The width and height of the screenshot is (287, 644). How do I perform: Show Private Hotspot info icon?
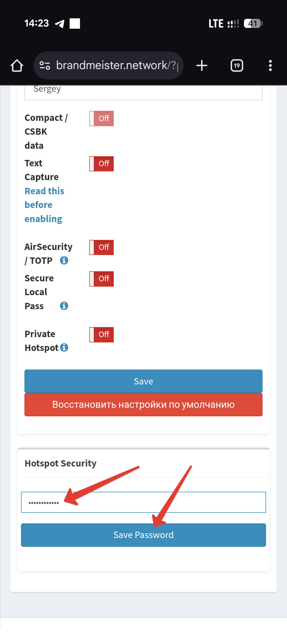click(x=64, y=348)
